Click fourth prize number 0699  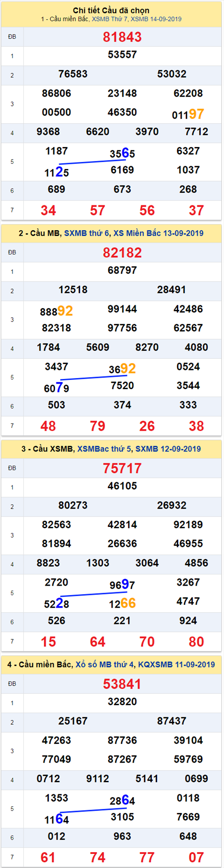(x=196, y=778)
